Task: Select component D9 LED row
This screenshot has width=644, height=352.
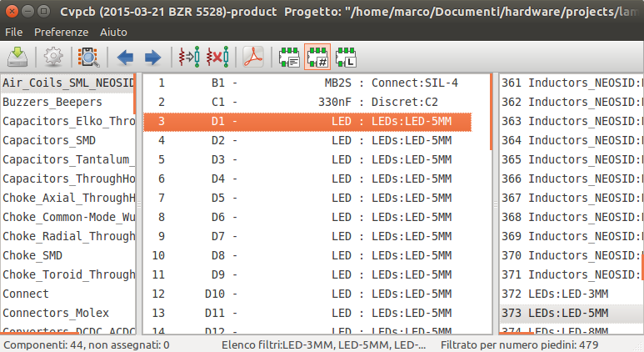Action: (307, 274)
